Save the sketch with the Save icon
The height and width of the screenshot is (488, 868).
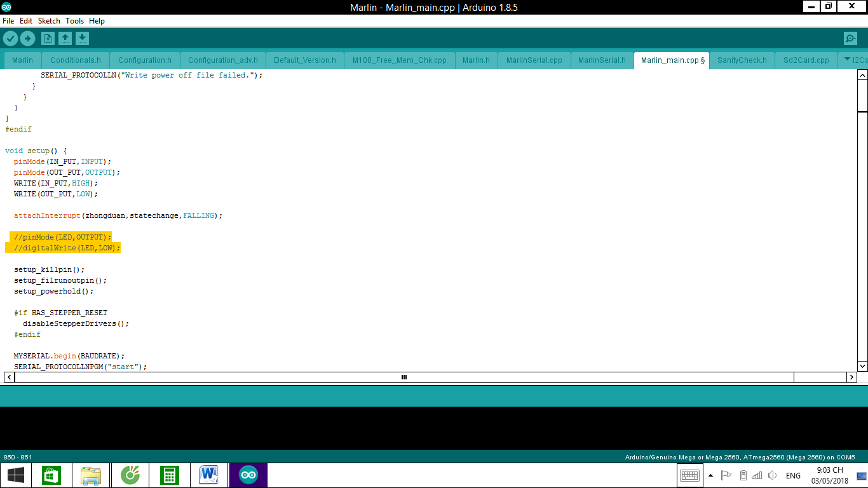point(82,39)
